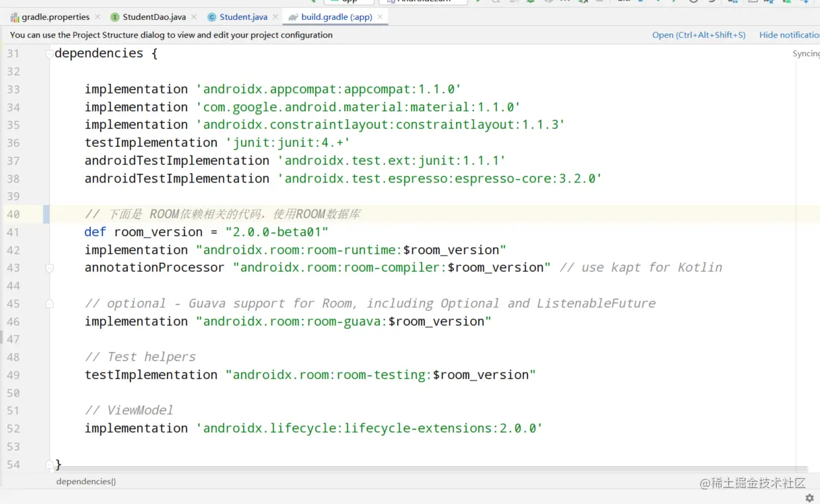Viewport: 820px width, 504px height.
Task: Click the room-runtime dependency string
Action: point(351,250)
